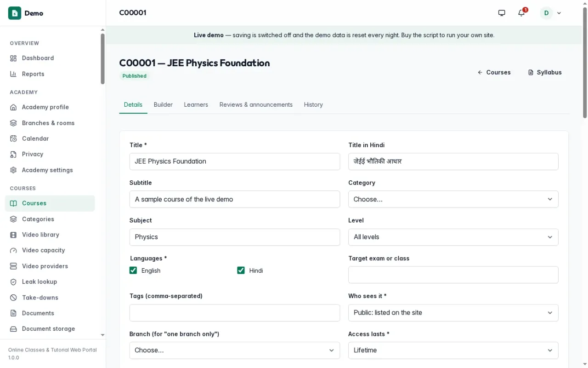
Task: Click the Take-downs icon in the sidebar
Action: (x=13, y=298)
